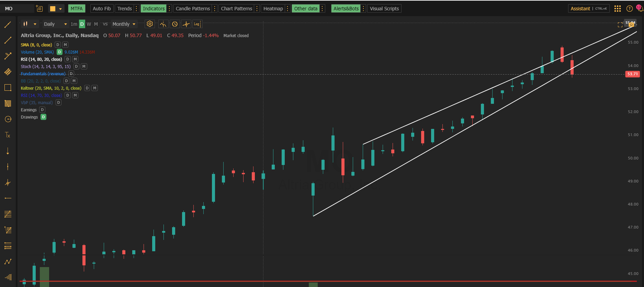644x287 pixels.
Task: Enable monthly SMA indicator with M toggle
Action: [x=65, y=45]
